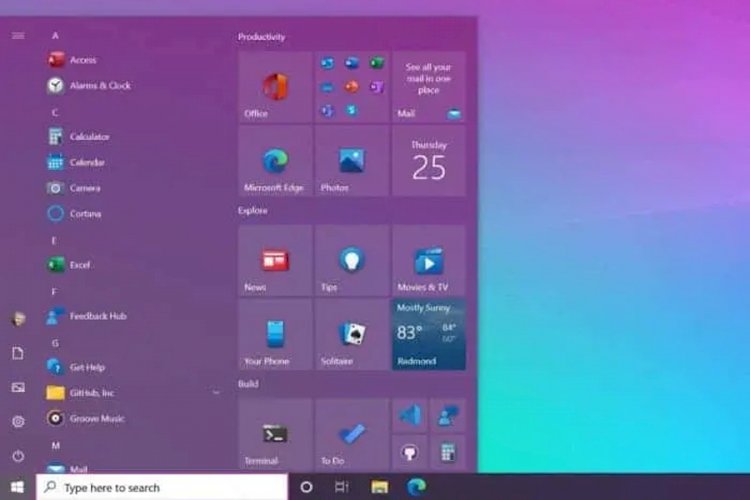
Task: Open the Office apps folder tile
Action: click(352, 87)
